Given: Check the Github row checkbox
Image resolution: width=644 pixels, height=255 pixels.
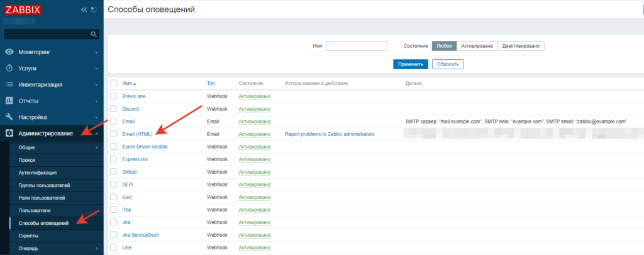Looking at the screenshot, I should click(x=113, y=172).
